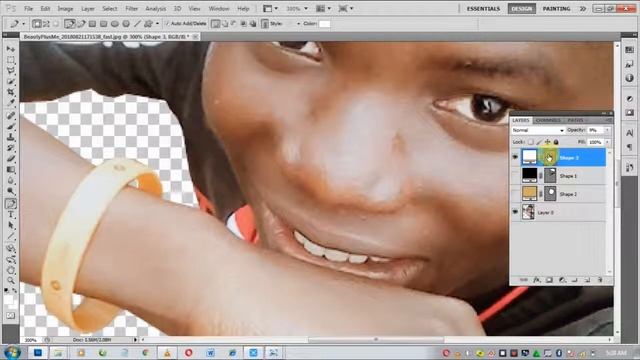Select the Rectangular Marquee tool

point(11,60)
